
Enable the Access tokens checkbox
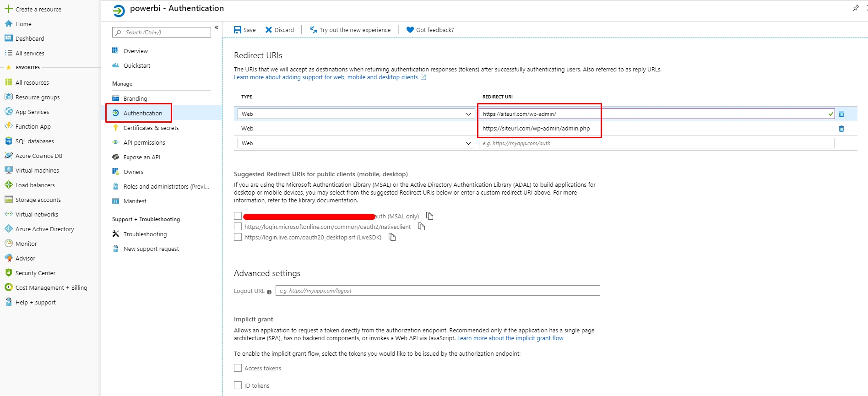click(238, 368)
